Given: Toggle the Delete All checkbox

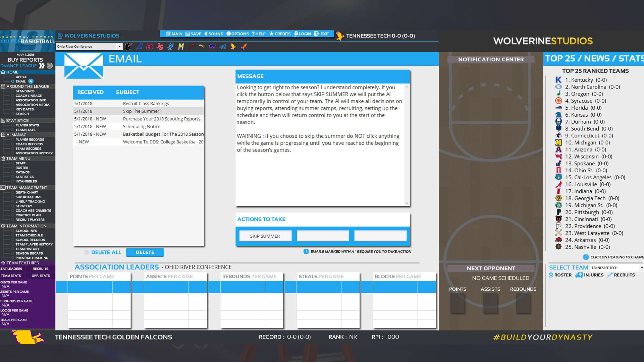Looking at the screenshot, I should point(87,252).
